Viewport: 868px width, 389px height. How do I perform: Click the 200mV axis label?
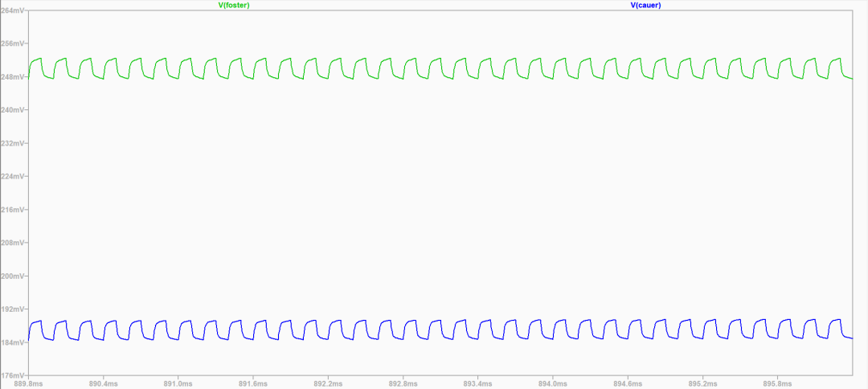pos(11,276)
